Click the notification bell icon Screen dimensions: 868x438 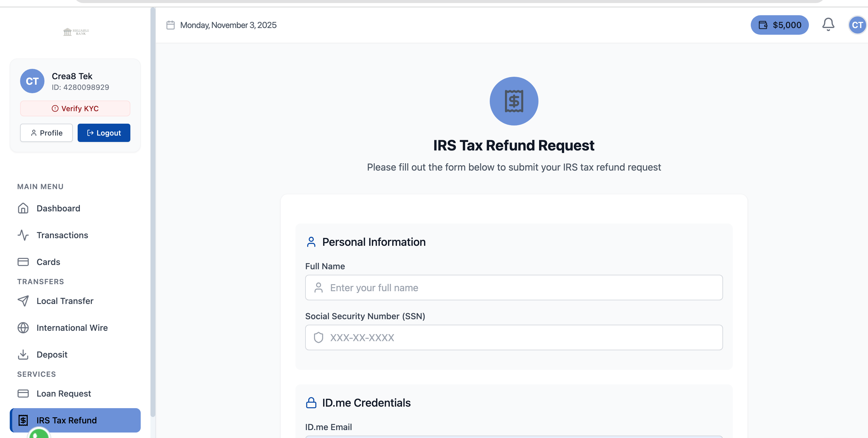tap(827, 25)
